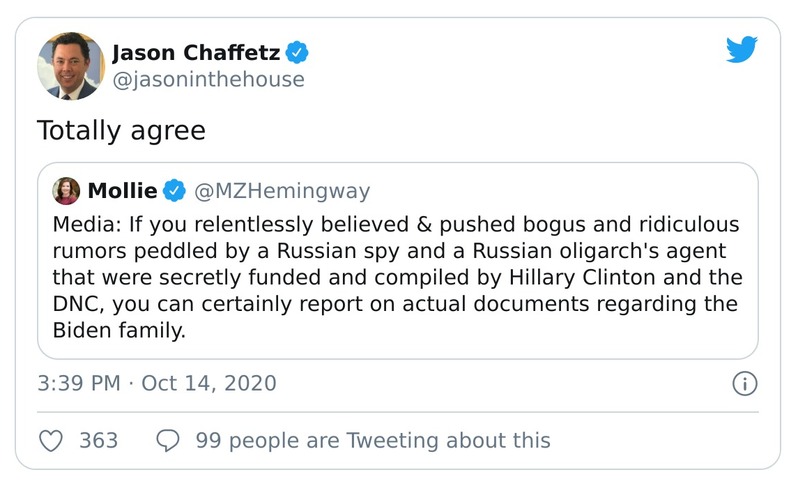This screenshot has width=798, height=486.
Task: Click Mollie's small avatar in the quoted tweet
Action: pos(67,190)
